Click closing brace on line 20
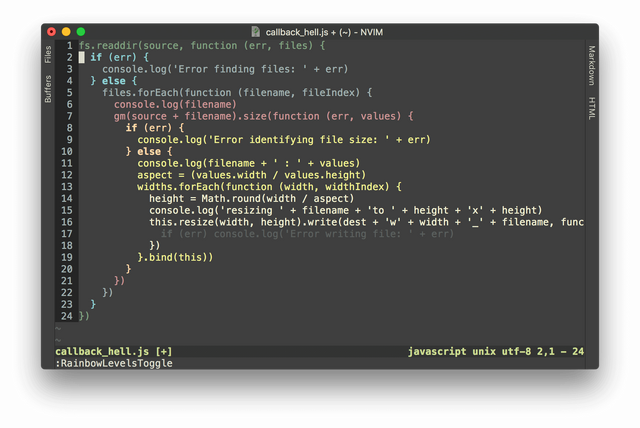Image resolution: width=640 pixels, height=428 pixels. click(129, 269)
